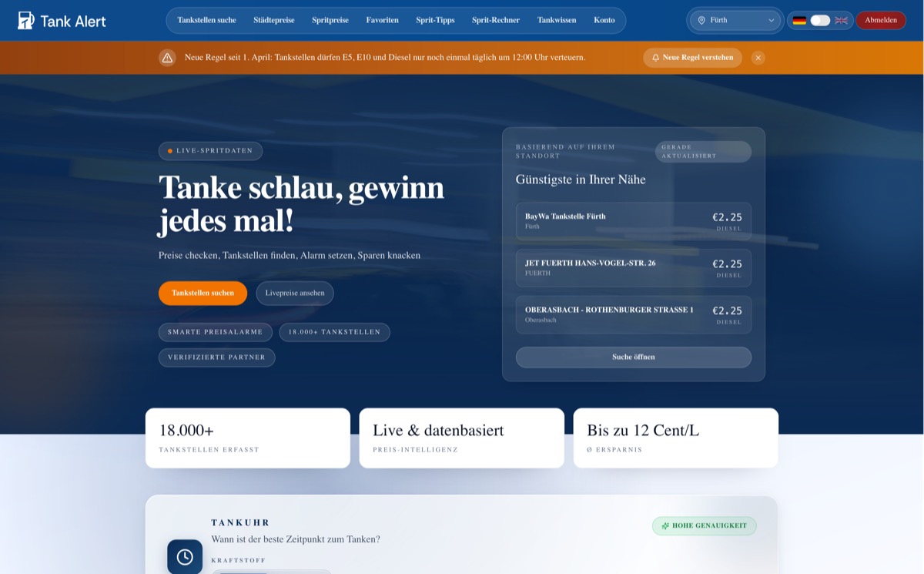Click the German flag icon
924x574 pixels.
(799, 20)
